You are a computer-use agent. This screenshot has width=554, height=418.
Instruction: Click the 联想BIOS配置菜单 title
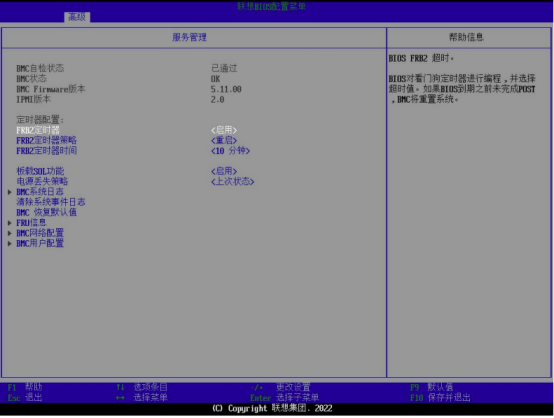271,6
